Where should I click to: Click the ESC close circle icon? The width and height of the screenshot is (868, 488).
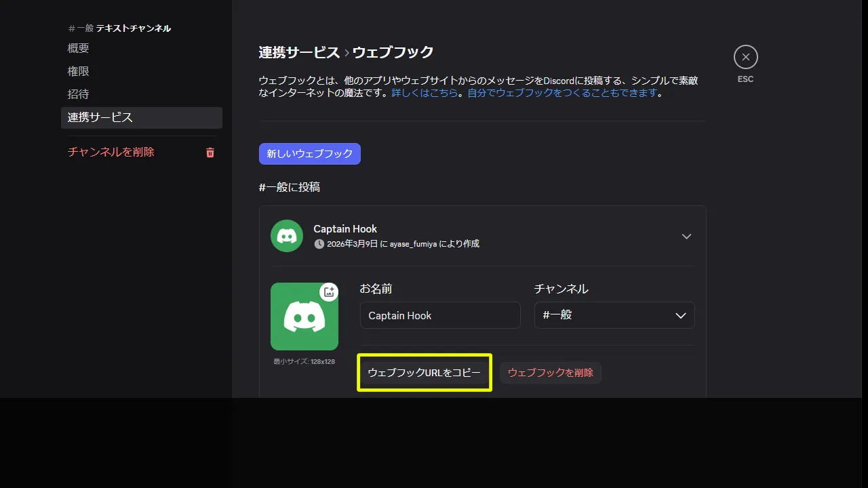[745, 57]
